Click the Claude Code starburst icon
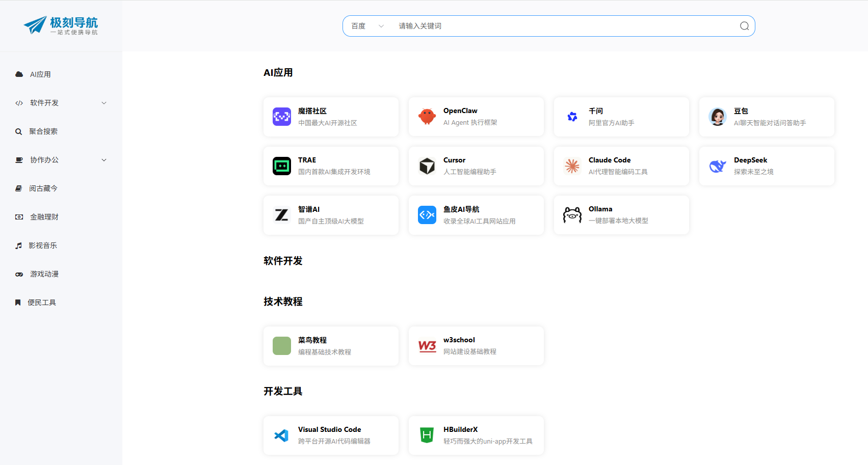 click(x=572, y=166)
